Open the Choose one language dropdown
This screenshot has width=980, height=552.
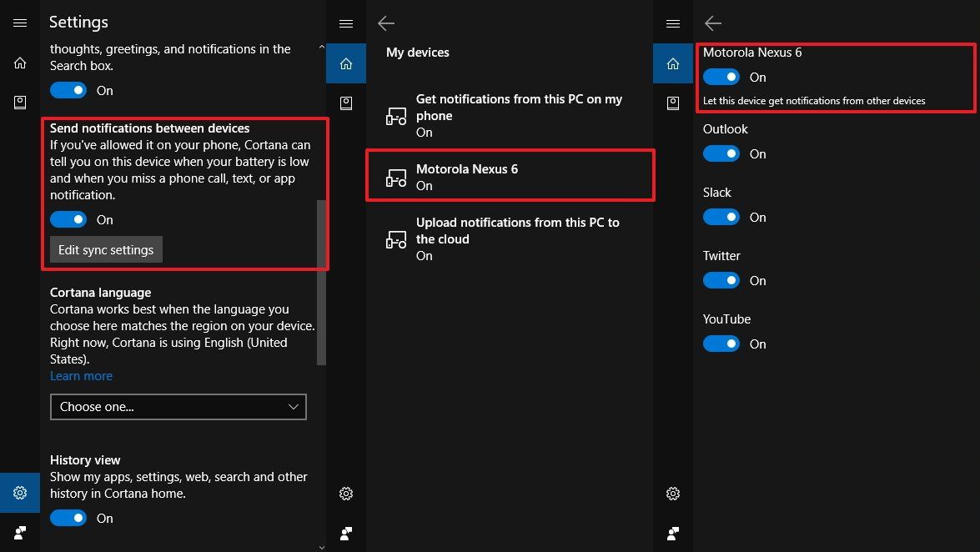tap(178, 407)
